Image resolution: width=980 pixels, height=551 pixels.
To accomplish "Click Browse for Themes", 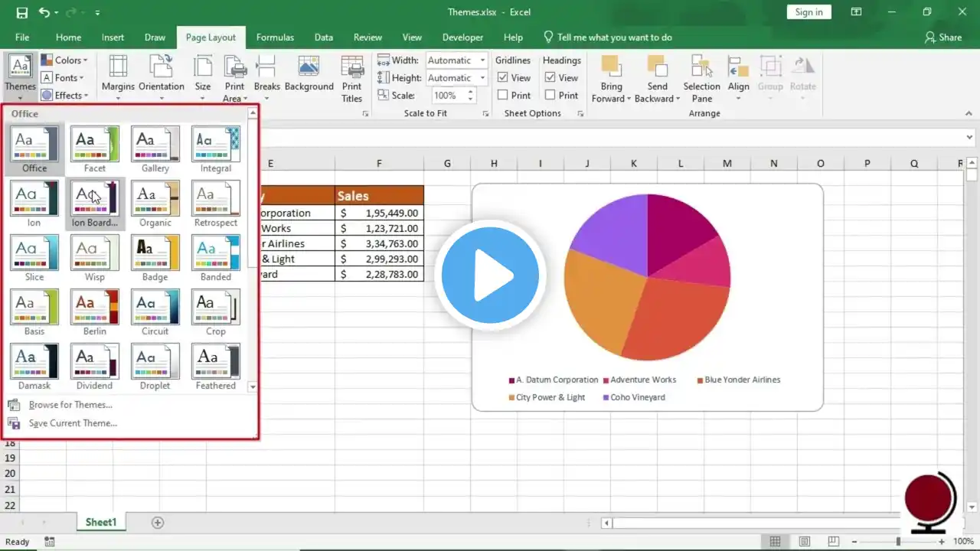I will point(70,405).
